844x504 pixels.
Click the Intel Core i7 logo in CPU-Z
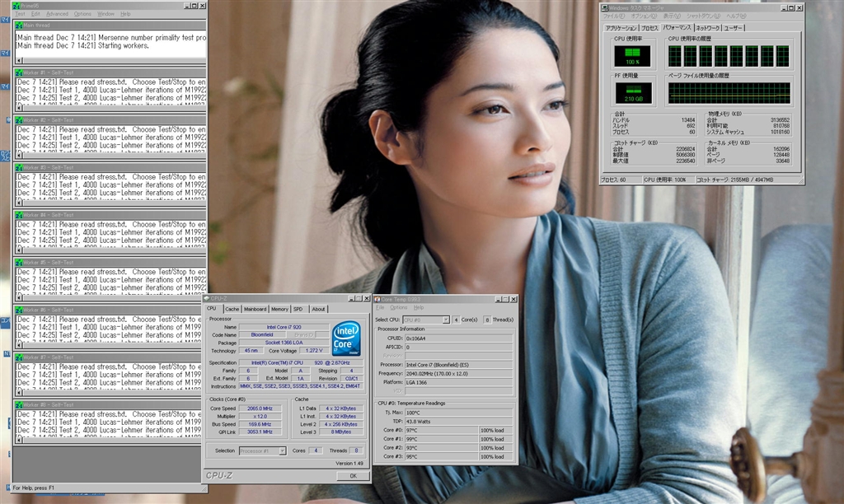click(346, 338)
